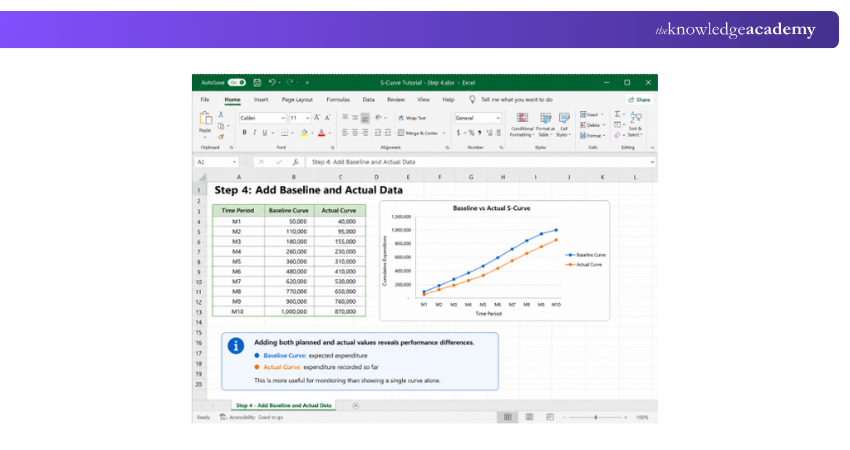Open the Format as Table menu

click(545, 125)
